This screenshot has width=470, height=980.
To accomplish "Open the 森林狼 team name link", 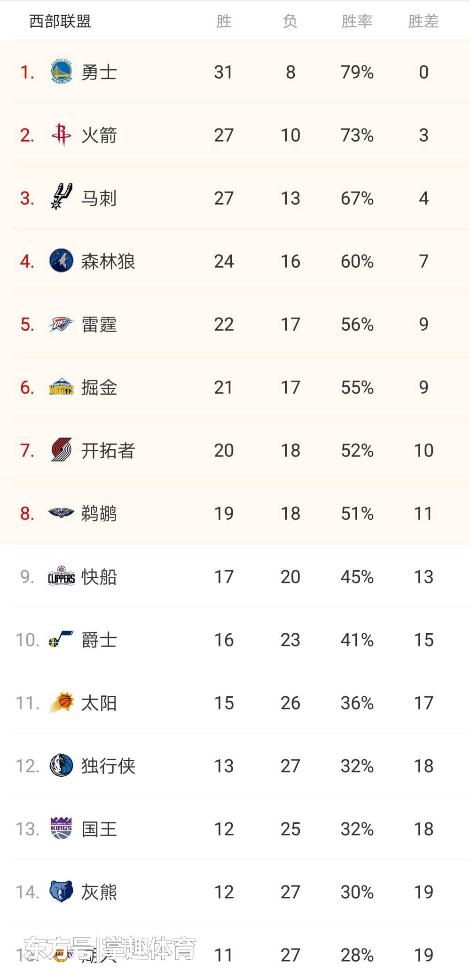I will pyautogui.click(x=108, y=261).
